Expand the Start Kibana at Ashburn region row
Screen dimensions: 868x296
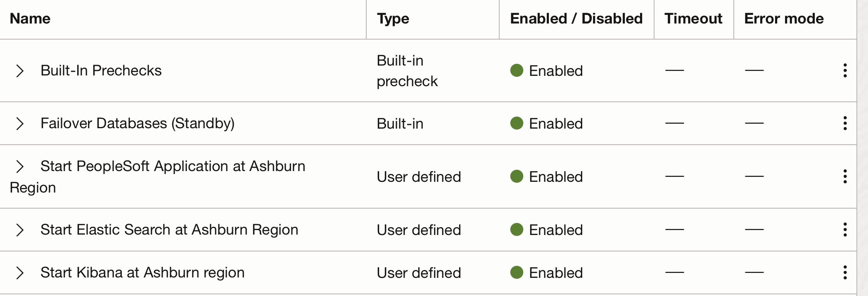[x=20, y=273]
